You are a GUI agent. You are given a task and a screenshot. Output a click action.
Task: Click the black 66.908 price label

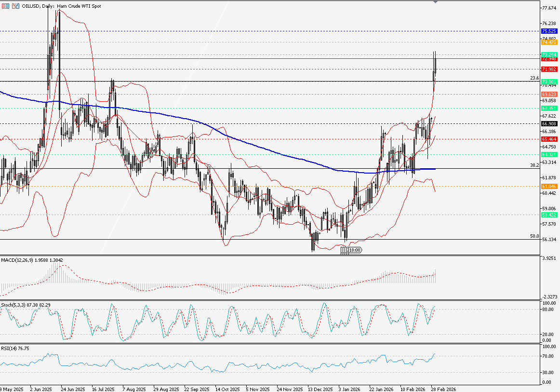pyautogui.click(x=549, y=123)
